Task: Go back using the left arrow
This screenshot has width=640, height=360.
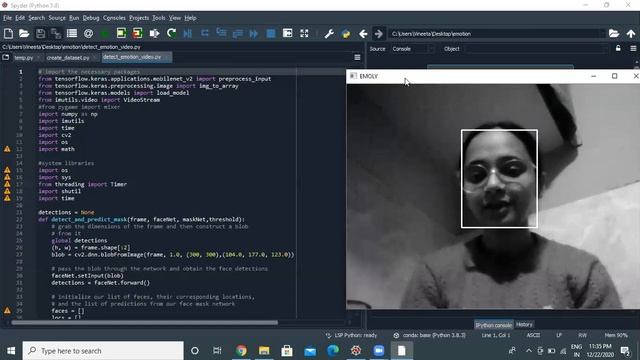Action: point(363,33)
